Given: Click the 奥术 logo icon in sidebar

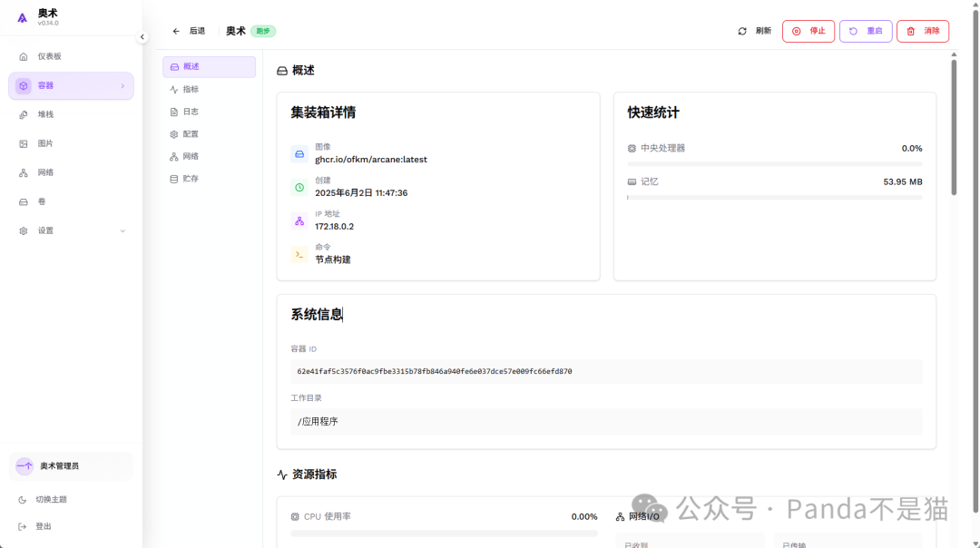Looking at the screenshot, I should (23, 18).
